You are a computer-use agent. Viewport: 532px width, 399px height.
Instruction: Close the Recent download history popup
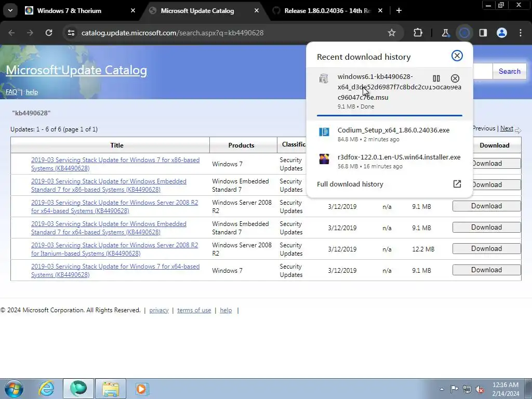click(457, 56)
